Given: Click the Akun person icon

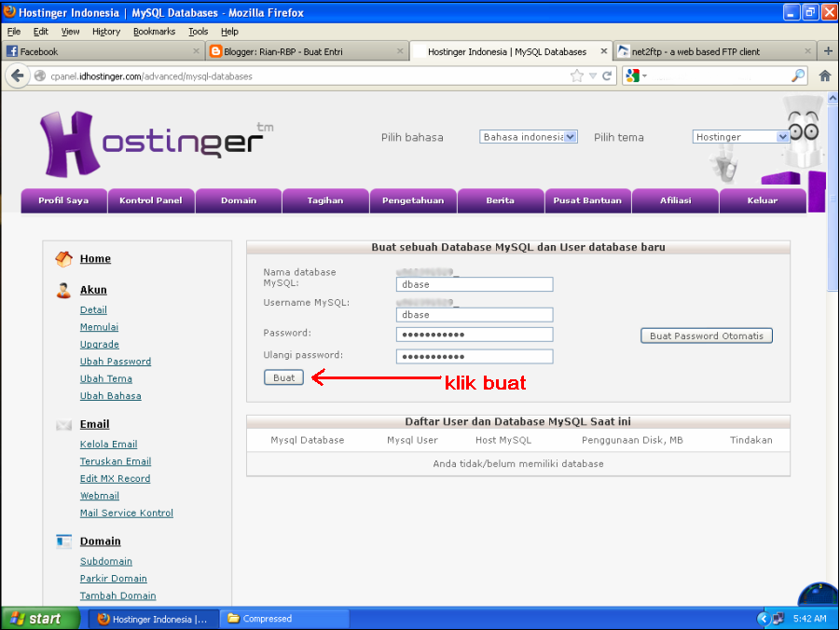Looking at the screenshot, I should coord(63,291).
